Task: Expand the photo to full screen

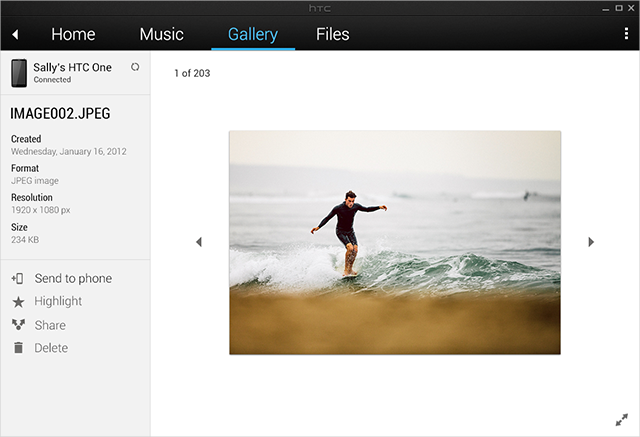Action: tap(621, 419)
